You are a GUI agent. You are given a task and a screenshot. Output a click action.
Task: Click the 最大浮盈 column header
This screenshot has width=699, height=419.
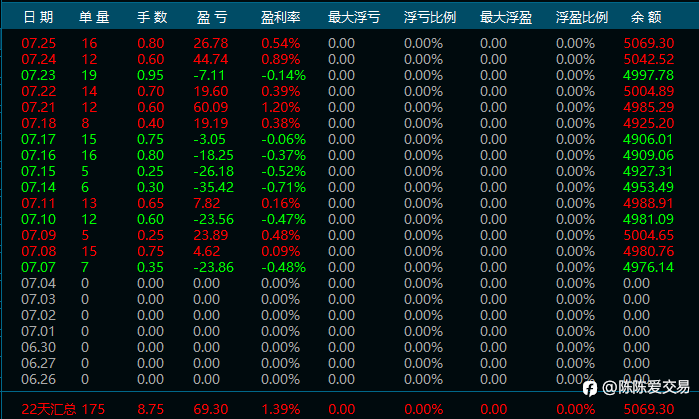coord(506,17)
